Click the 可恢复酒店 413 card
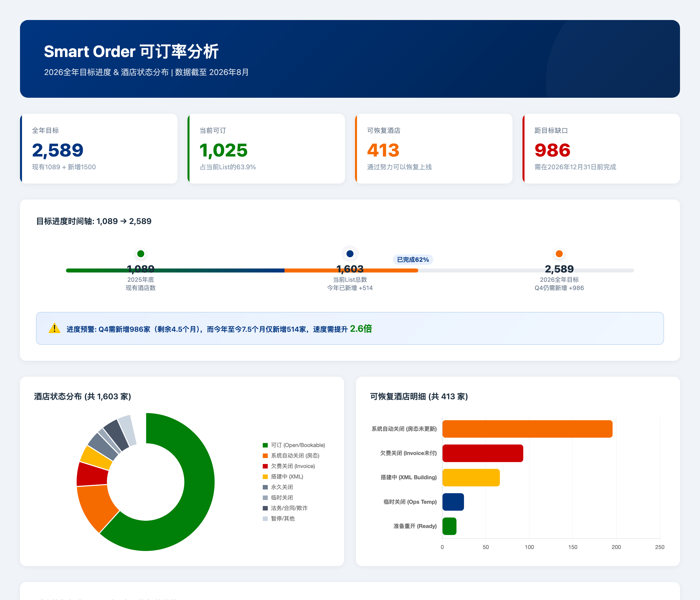 pos(434,149)
